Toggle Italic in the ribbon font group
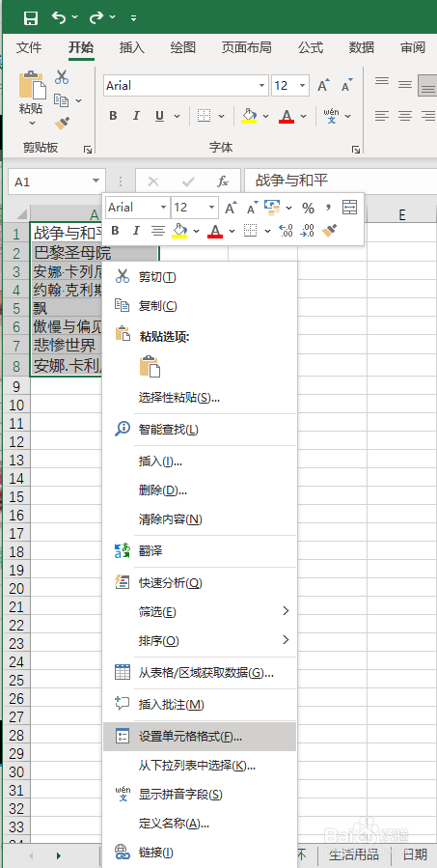 [136, 116]
